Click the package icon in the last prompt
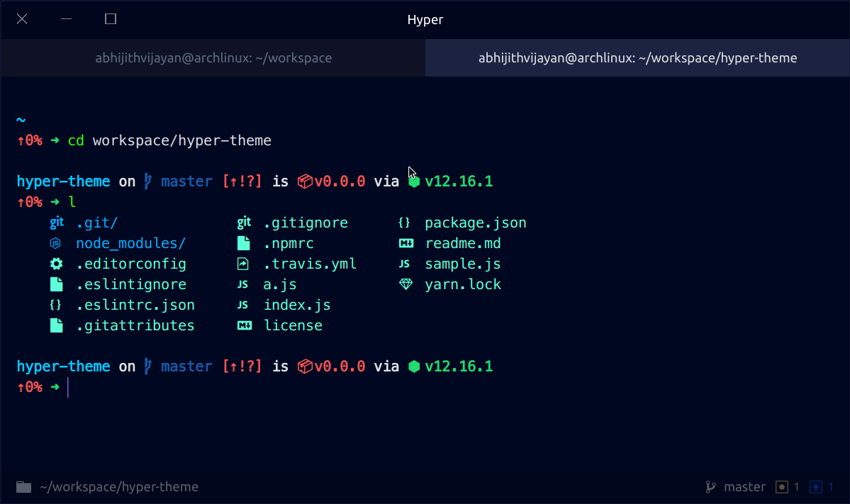The image size is (850, 504). tap(306, 366)
